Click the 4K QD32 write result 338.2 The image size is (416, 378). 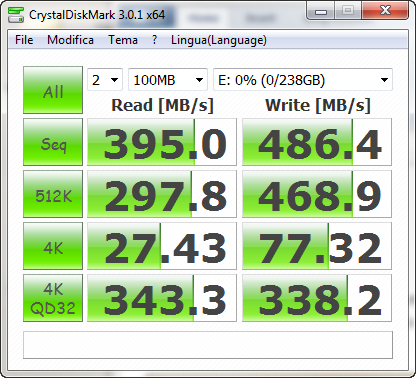317,298
